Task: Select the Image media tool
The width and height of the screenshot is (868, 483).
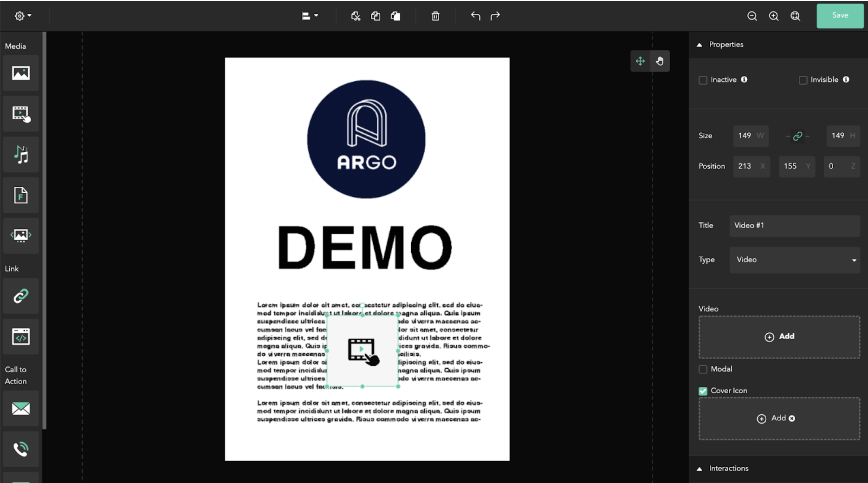Action: 21,73
